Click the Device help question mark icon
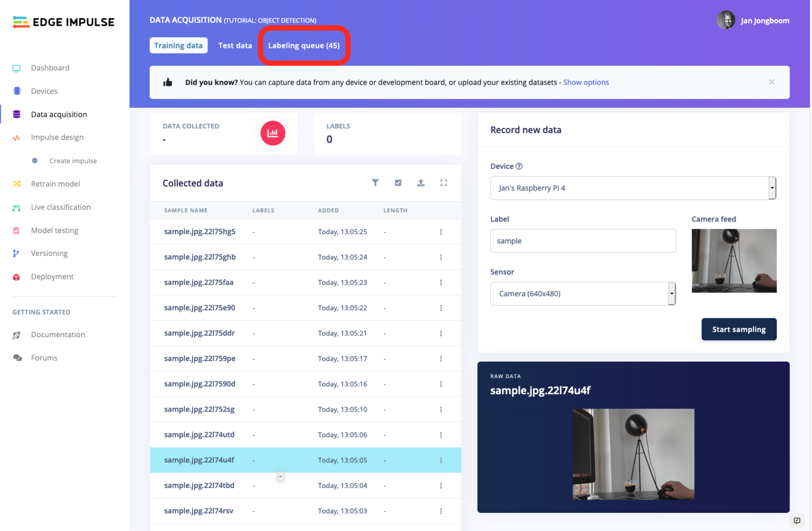Screen dimensions: 812x531 (519, 166)
